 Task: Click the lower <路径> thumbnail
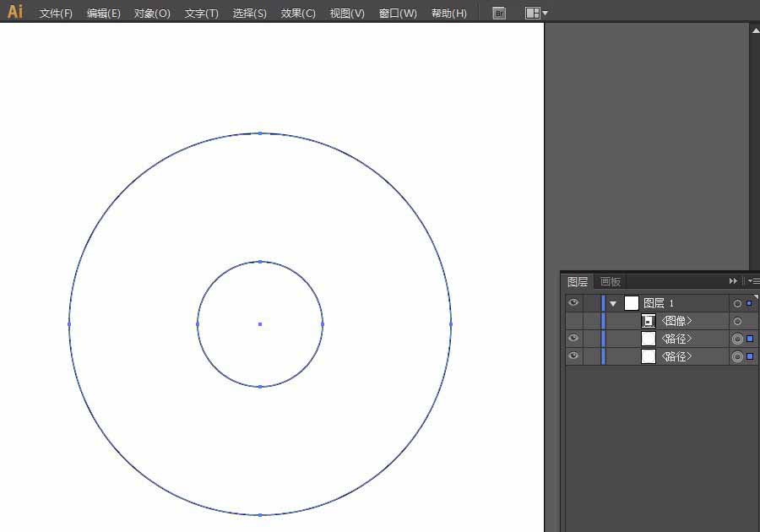(648, 356)
